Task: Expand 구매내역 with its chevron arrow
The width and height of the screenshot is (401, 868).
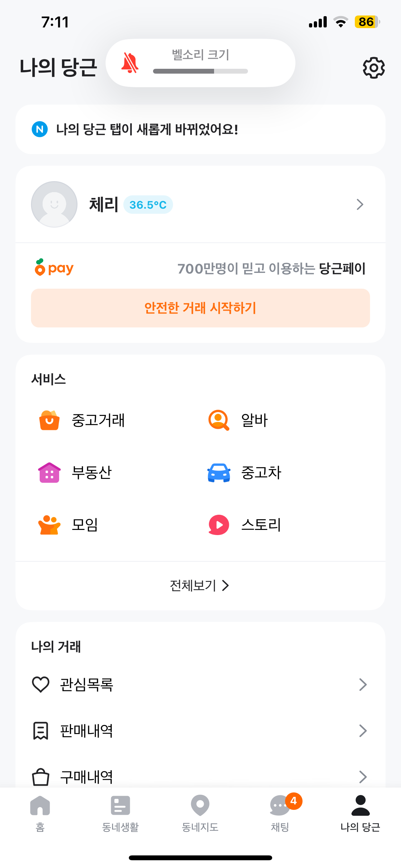Action: pos(363,777)
